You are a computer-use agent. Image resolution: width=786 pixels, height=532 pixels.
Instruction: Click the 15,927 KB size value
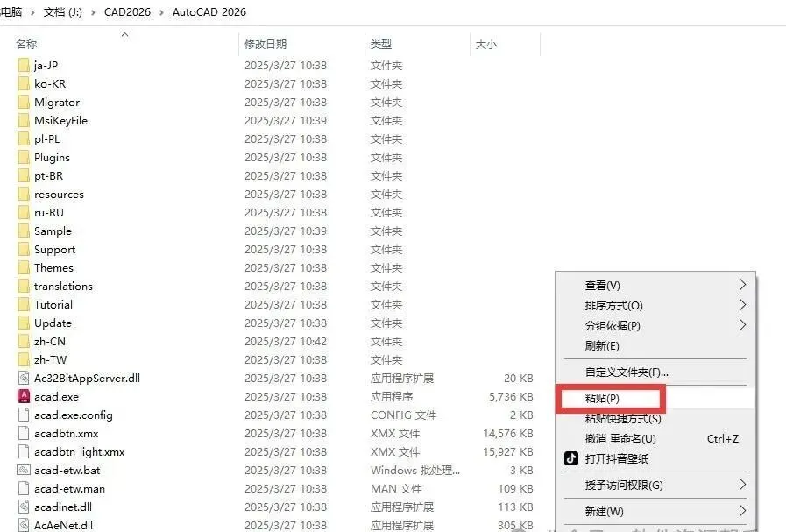click(x=508, y=451)
